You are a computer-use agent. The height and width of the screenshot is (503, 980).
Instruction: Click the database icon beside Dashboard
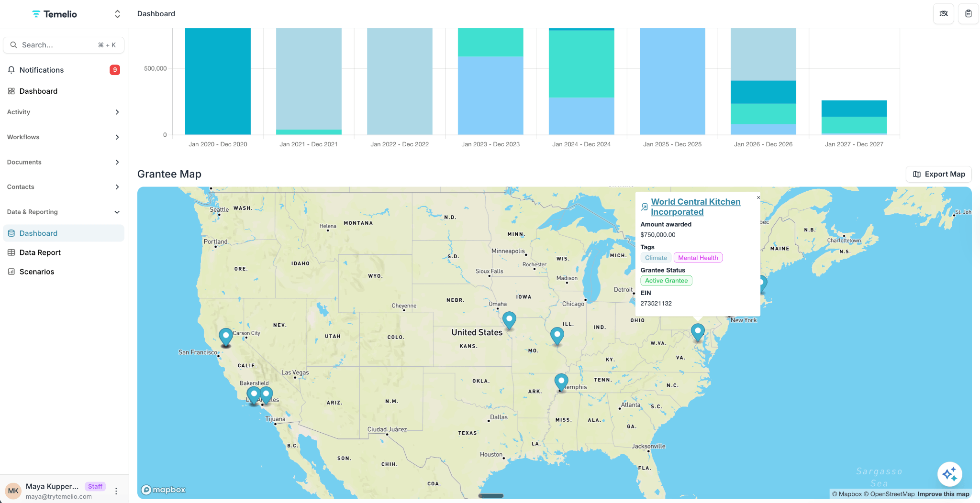click(x=11, y=233)
